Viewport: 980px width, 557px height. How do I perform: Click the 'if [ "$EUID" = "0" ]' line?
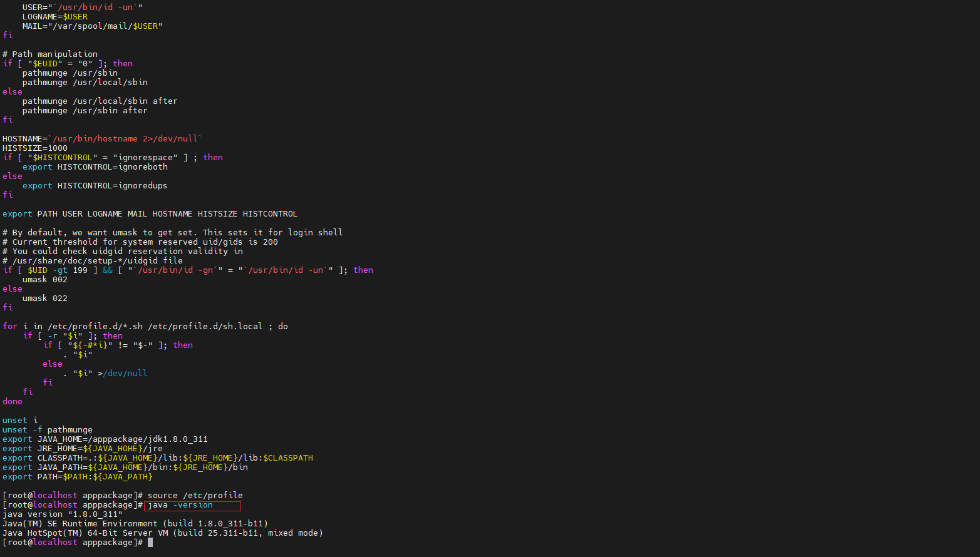pos(68,64)
